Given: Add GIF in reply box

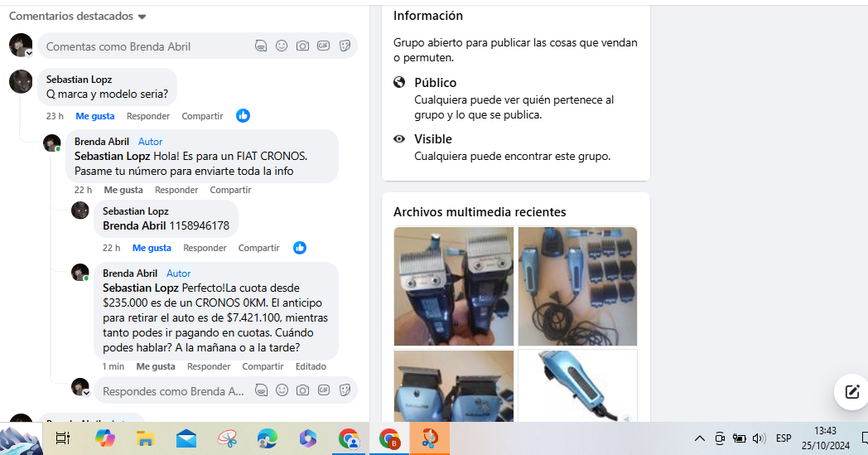Looking at the screenshot, I should (x=323, y=390).
